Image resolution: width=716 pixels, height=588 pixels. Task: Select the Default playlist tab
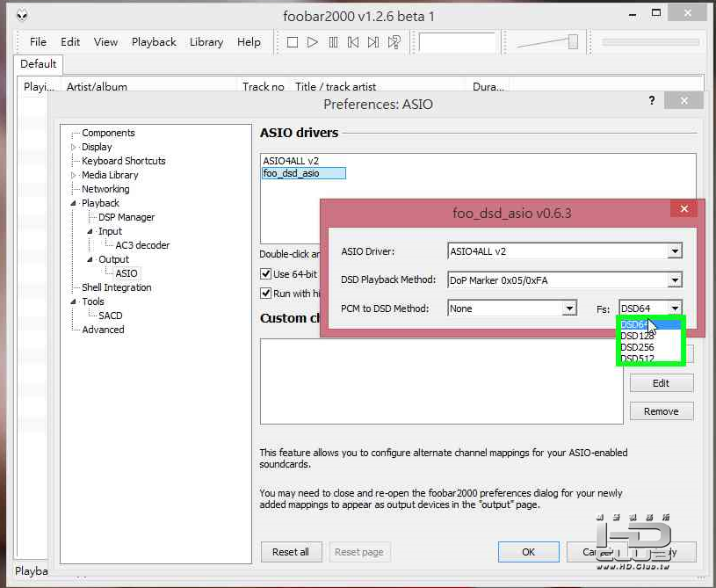point(39,64)
